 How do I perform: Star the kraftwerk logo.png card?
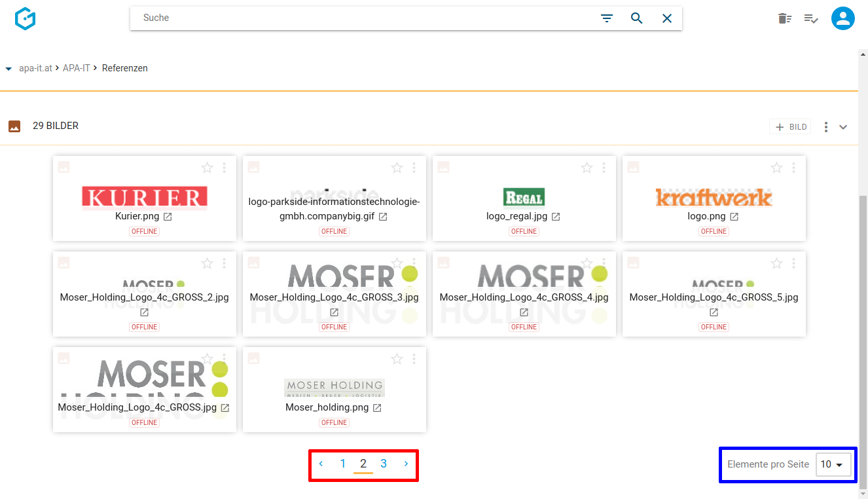tap(776, 168)
